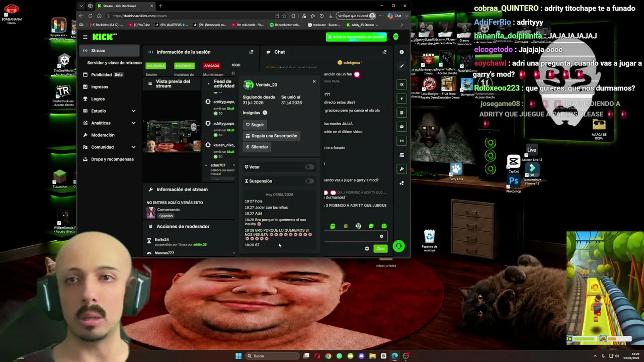Click the Kick logo
Viewport: 644px width, 362px height.
(x=104, y=37)
